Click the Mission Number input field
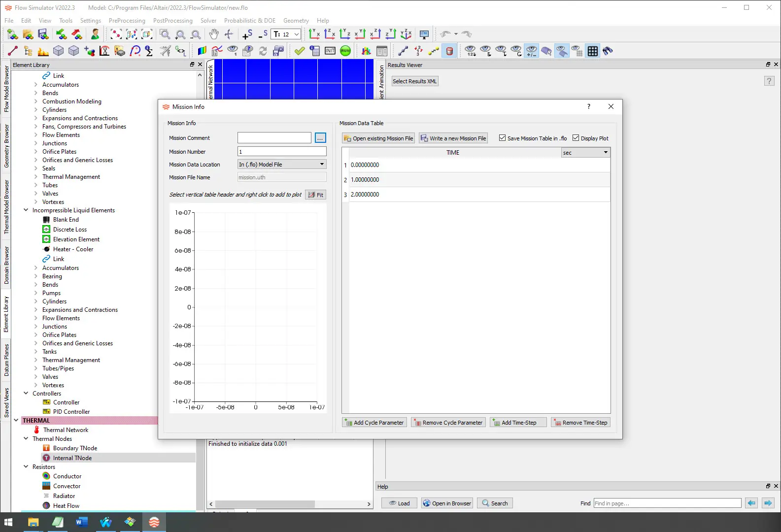The width and height of the screenshot is (781, 532). tap(282, 152)
